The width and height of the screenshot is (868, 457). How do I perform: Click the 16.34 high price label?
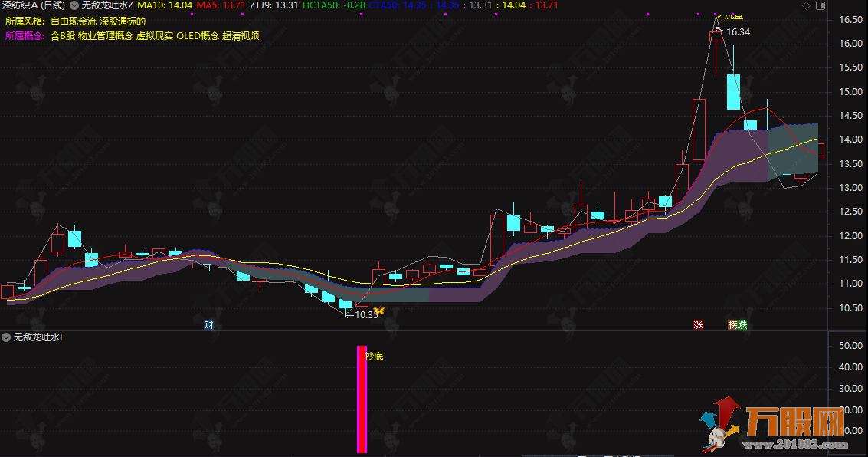739,32
